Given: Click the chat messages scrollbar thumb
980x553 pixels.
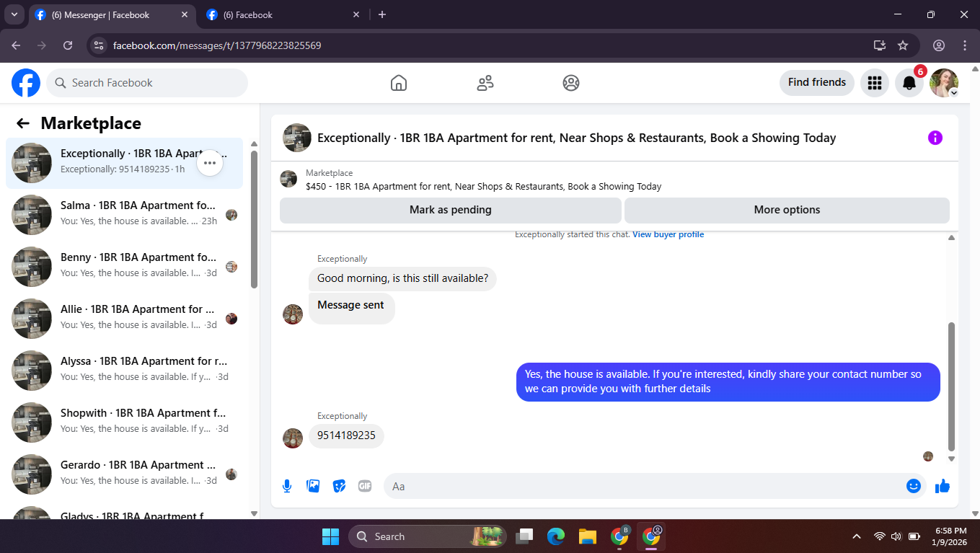Looking at the screenshot, I should tap(951, 386).
